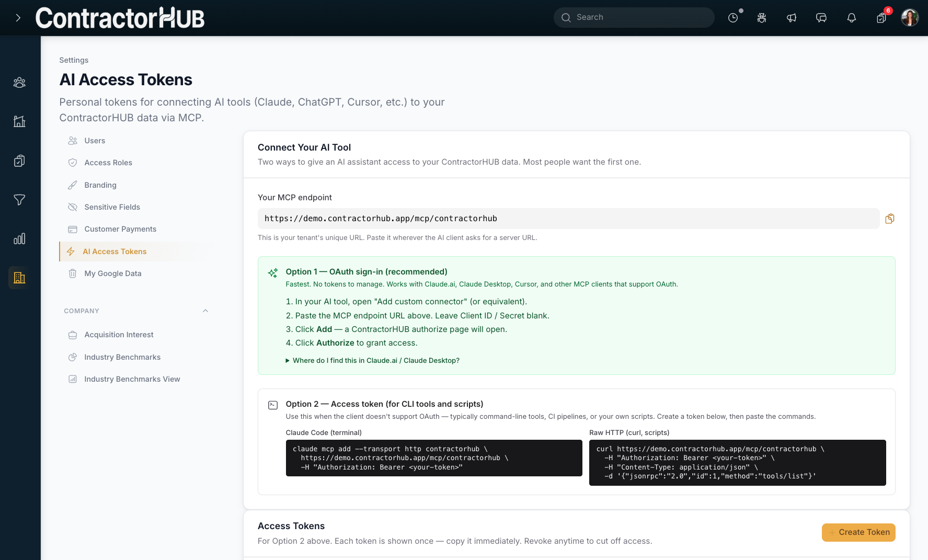
Task: Open Industry Benchmarks View page
Action: pyautogui.click(x=132, y=379)
